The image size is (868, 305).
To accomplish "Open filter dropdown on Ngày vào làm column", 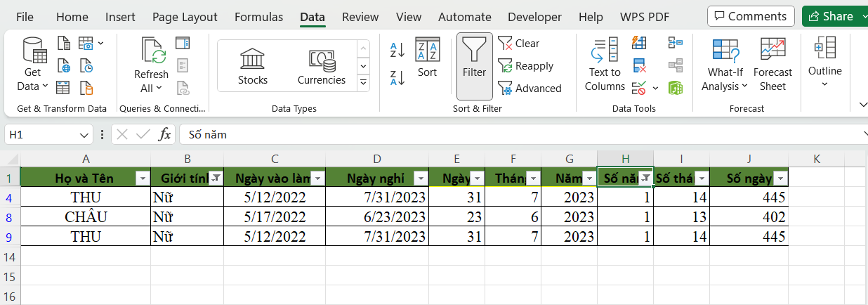I will pyautogui.click(x=317, y=179).
